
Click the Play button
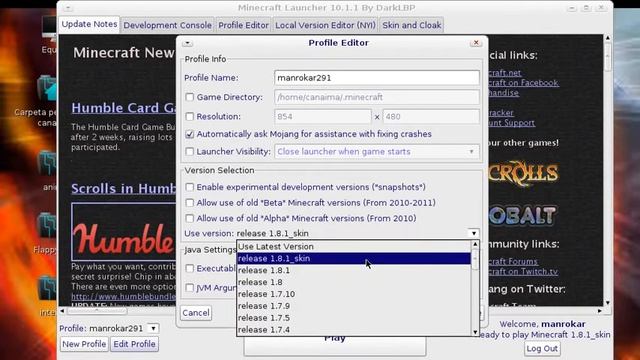335,345
